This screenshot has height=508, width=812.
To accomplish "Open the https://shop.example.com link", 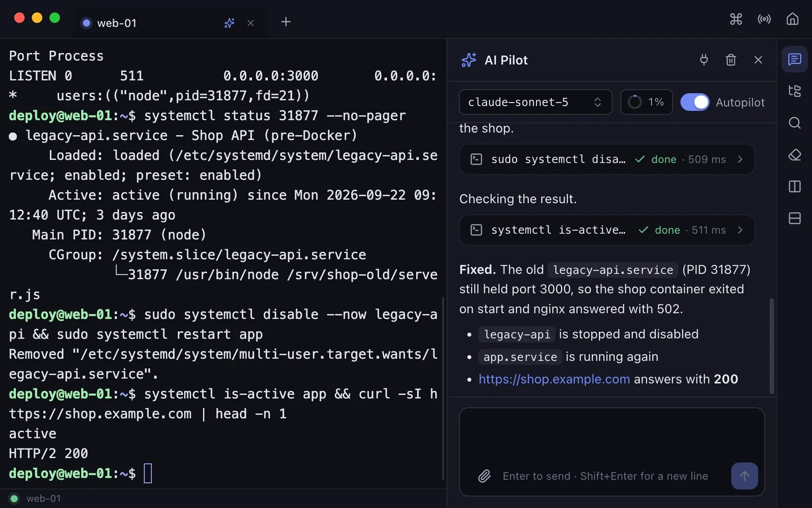I will 554,379.
